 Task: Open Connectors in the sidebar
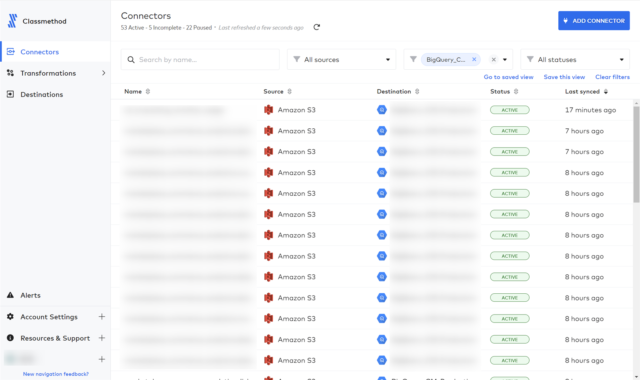click(x=40, y=52)
